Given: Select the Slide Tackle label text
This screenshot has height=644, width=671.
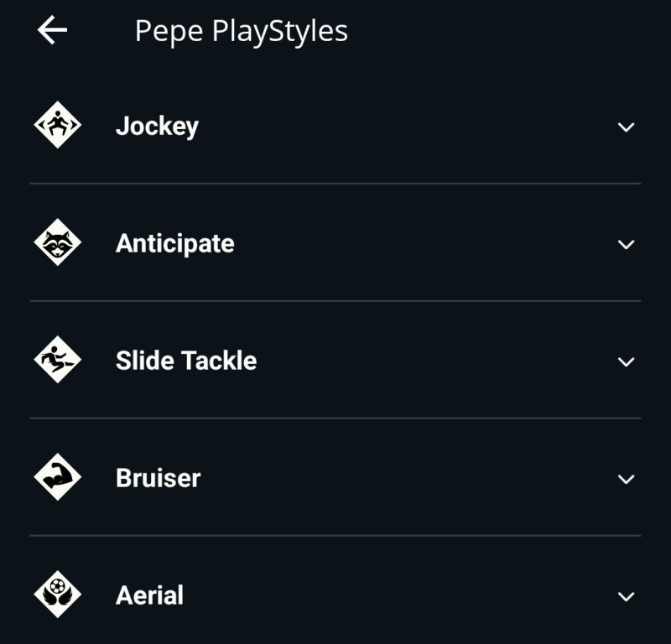Looking at the screenshot, I should point(185,361).
